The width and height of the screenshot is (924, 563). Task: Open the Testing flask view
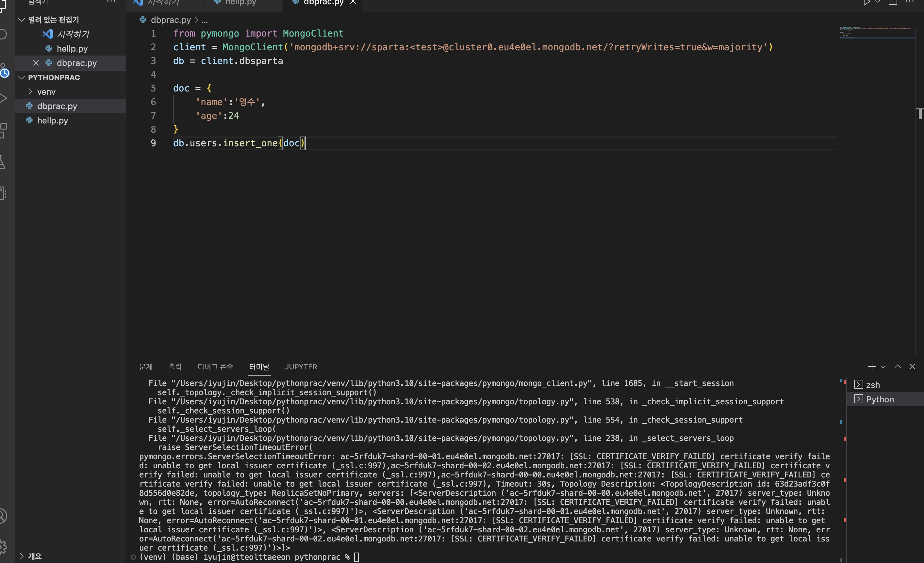[2, 162]
